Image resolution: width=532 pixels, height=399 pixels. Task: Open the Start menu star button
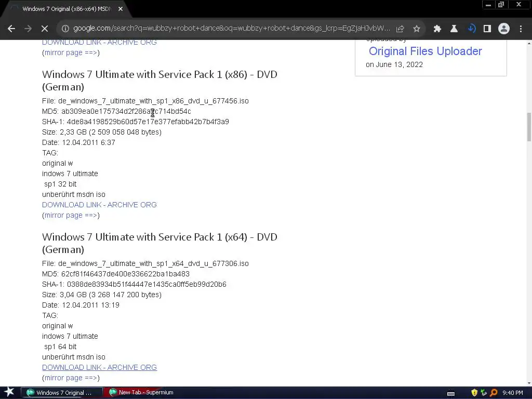tap(9, 393)
